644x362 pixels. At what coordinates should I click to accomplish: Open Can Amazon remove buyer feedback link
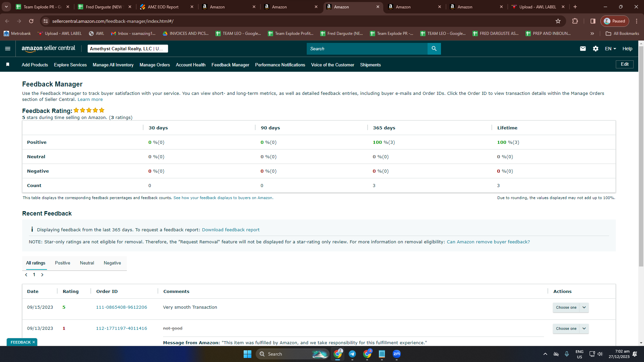(x=488, y=242)
